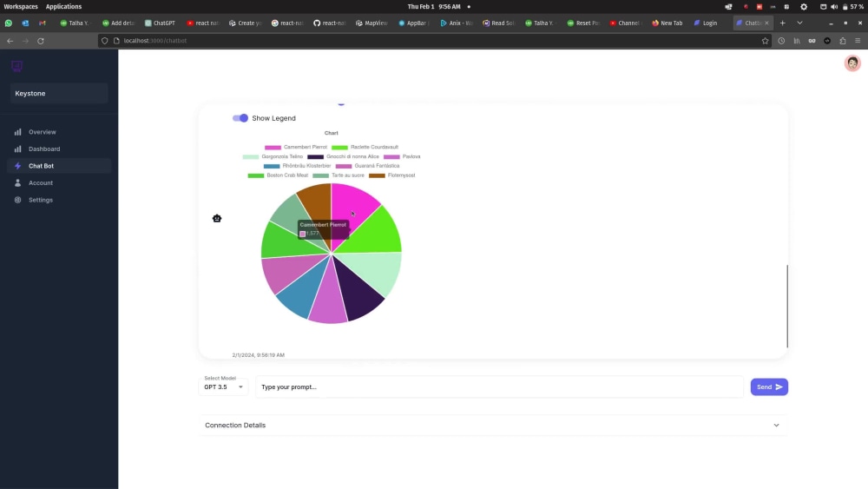Expand the Connection Details section
This screenshot has height=489, width=868.
493,426
